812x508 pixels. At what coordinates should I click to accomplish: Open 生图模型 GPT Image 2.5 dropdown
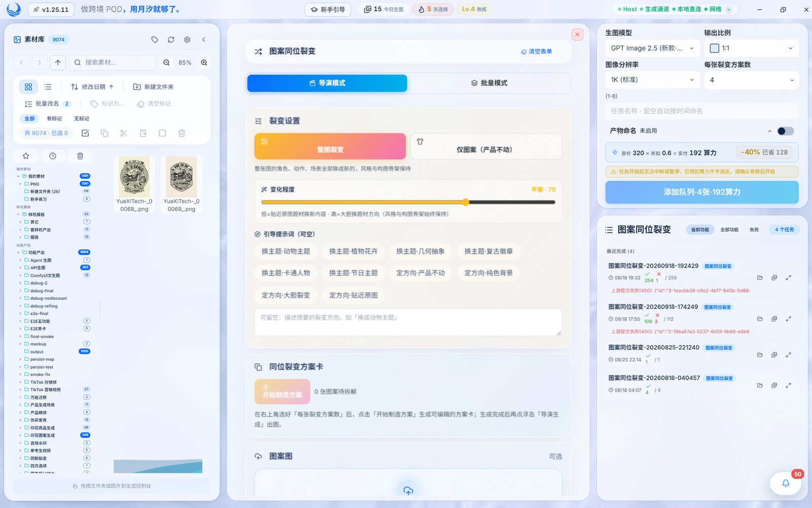[653, 48]
